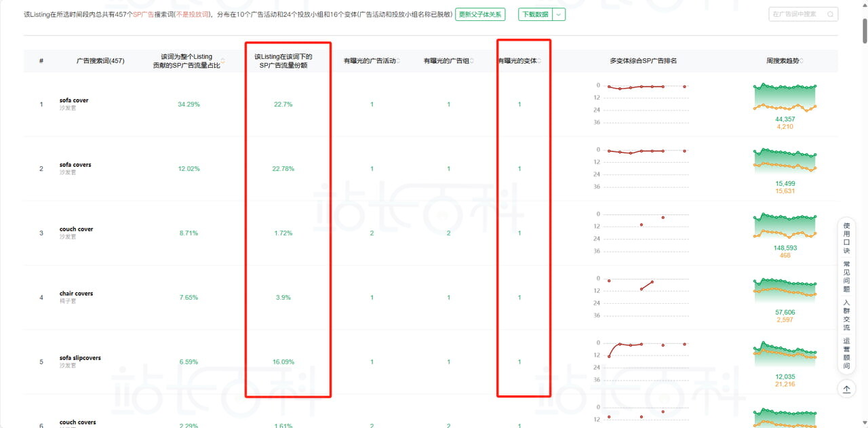Viewport: 868px width, 428px height.
Task: Click the search volume value 57,606
Action: coord(785,313)
